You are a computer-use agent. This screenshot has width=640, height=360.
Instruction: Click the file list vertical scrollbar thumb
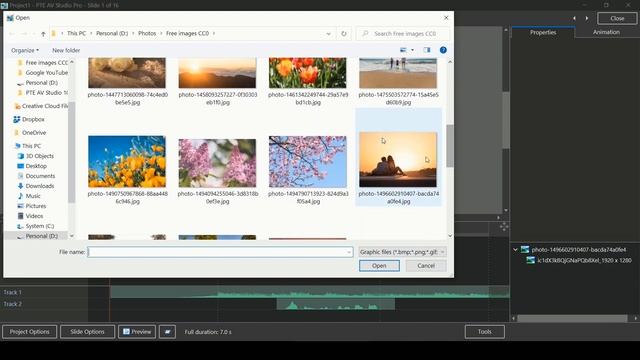[450, 146]
